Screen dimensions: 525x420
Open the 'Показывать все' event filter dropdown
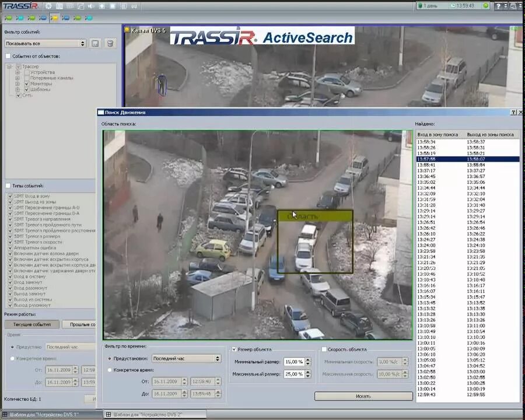click(45, 44)
